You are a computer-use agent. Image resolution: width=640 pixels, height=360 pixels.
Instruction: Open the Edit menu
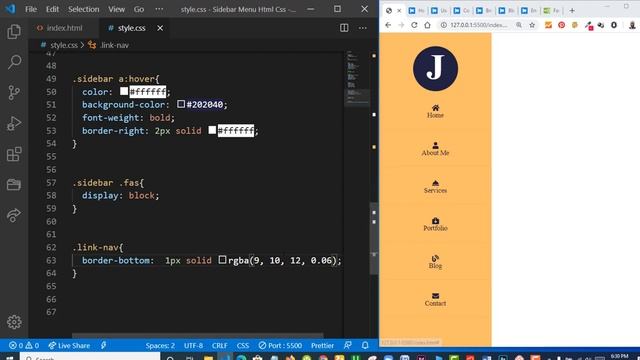[x=52, y=9]
